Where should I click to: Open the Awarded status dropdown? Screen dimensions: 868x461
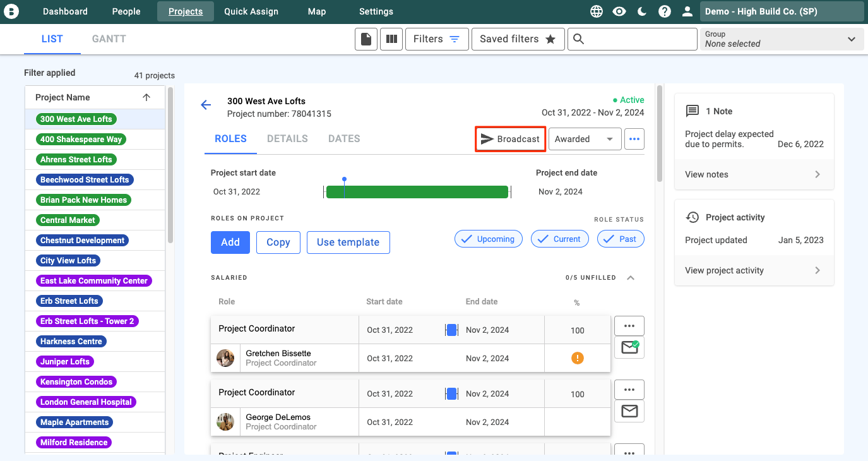585,139
